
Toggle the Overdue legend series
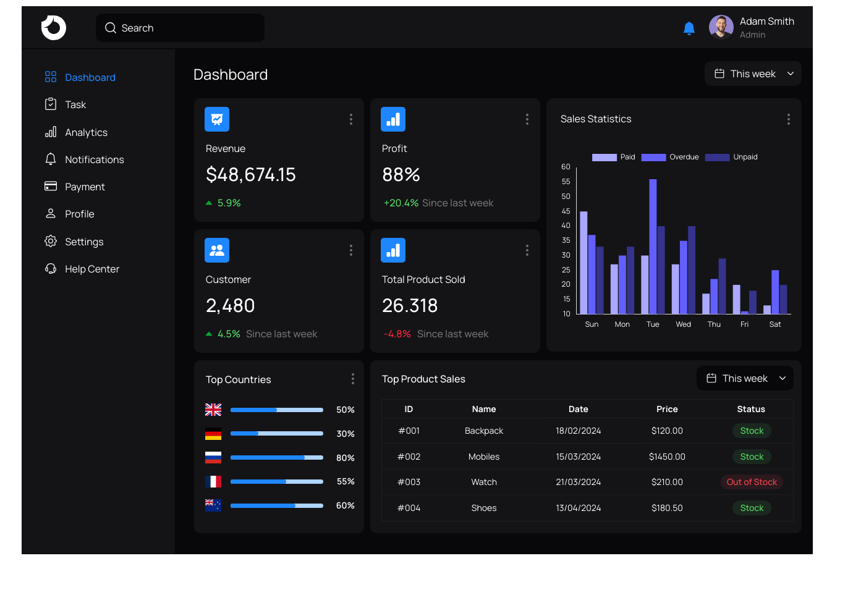tap(670, 158)
